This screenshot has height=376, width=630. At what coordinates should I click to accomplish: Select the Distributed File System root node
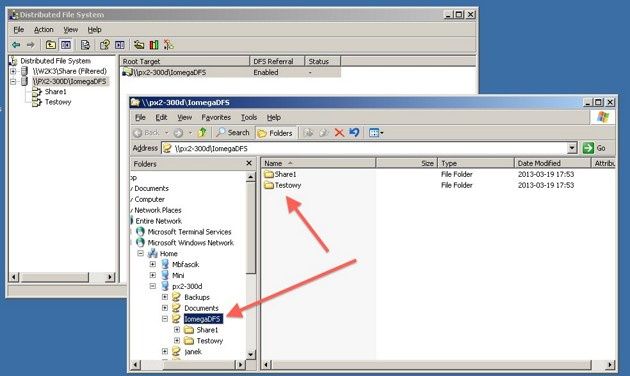55,61
